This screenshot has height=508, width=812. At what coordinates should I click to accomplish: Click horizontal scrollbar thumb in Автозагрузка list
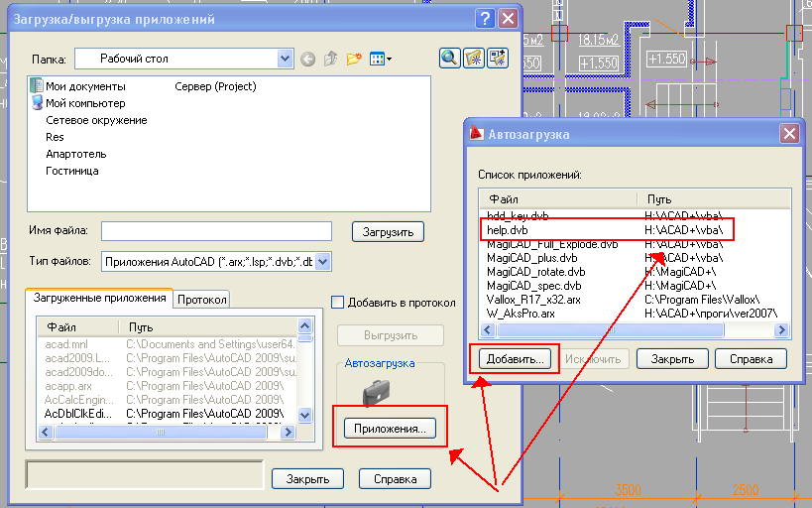pyautogui.click(x=610, y=329)
